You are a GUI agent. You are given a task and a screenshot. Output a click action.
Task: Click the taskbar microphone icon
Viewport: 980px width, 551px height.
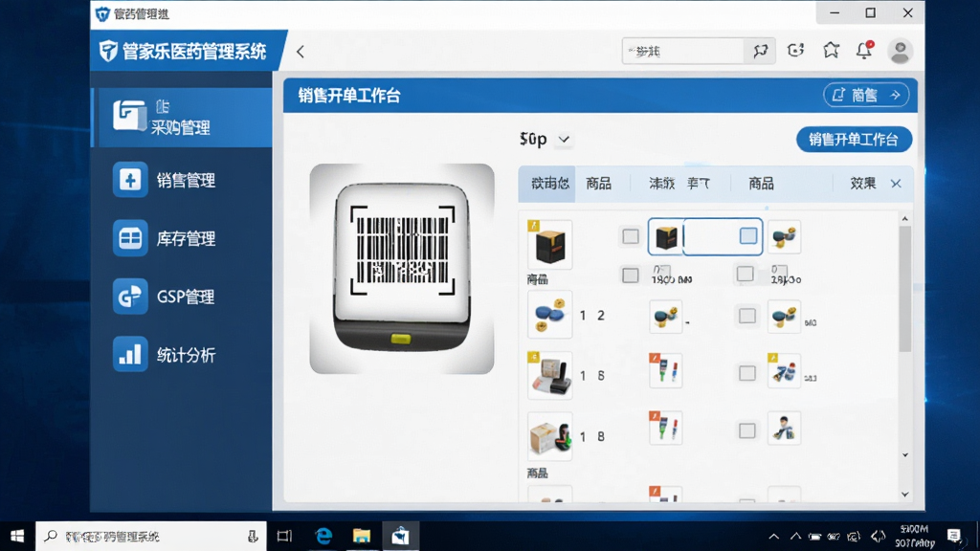point(253,536)
